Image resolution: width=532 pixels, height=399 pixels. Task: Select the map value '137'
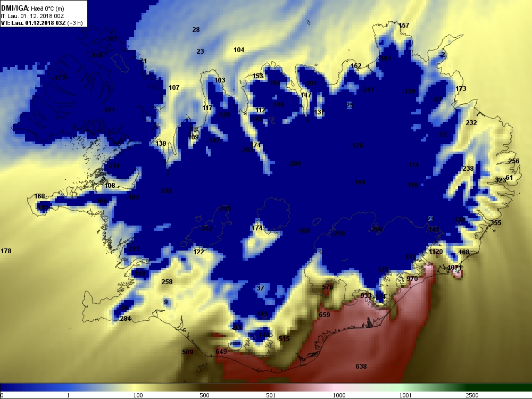point(319,112)
